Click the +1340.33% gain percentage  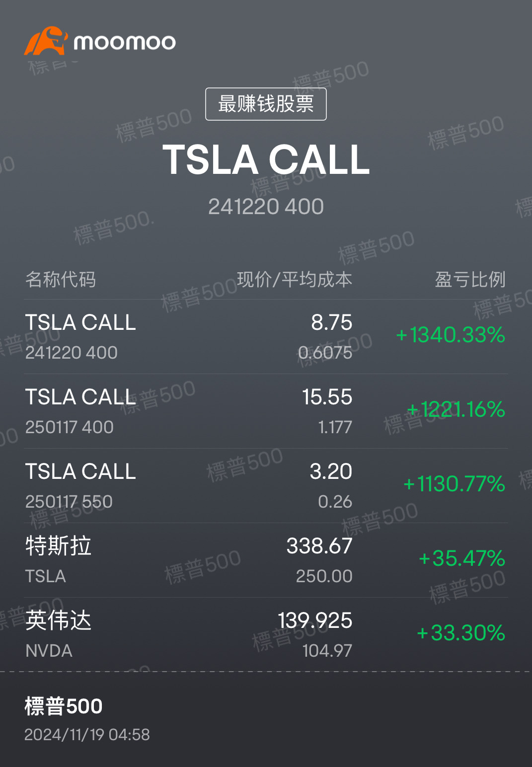(451, 335)
